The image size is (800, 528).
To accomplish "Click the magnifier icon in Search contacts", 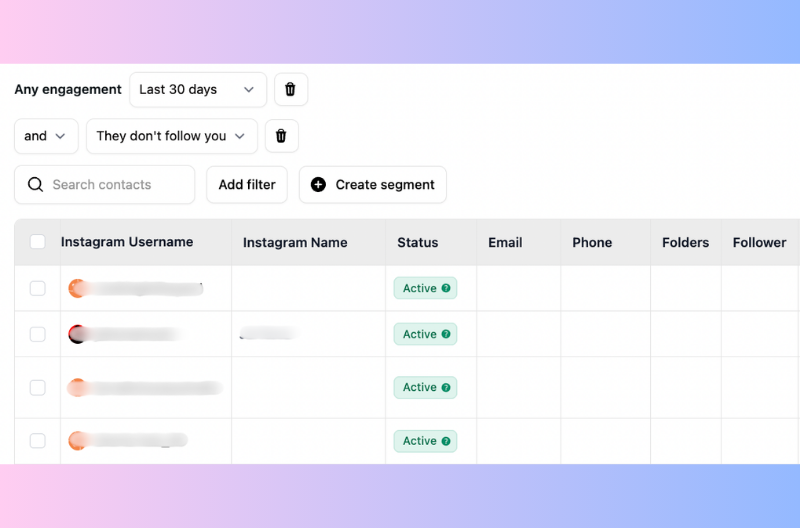I will pos(35,184).
